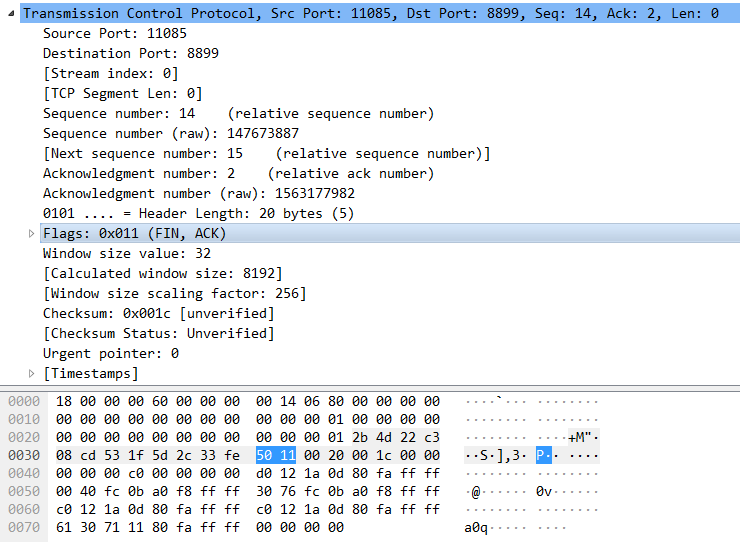Select the [Calculated window size: 8192] row
740x542 pixels.
(x=163, y=273)
